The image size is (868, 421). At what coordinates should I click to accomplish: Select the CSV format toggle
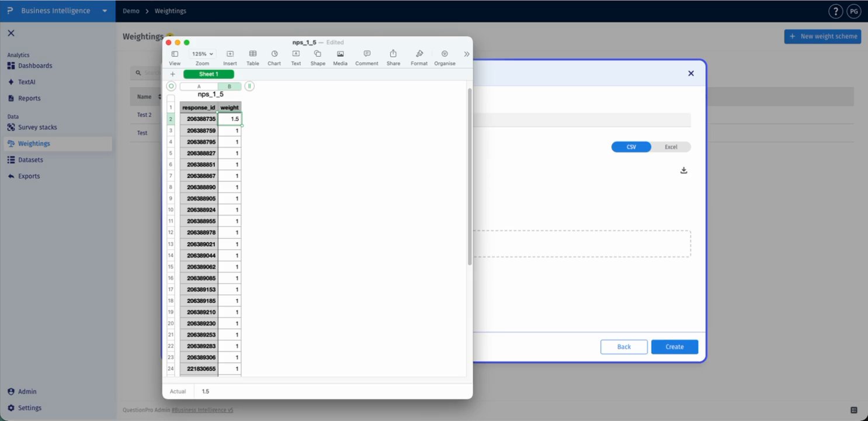(x=631, y=147)
